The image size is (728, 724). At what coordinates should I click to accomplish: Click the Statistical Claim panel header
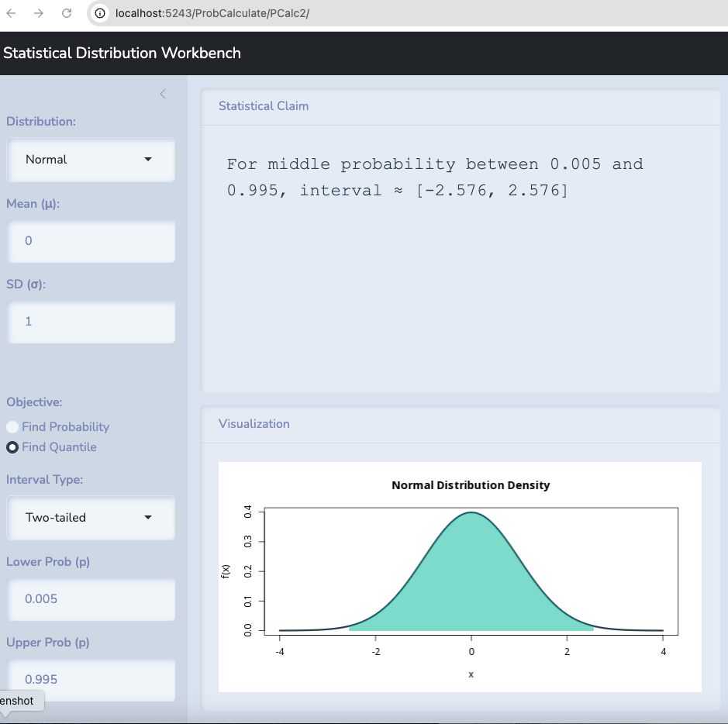click(264, 106)
